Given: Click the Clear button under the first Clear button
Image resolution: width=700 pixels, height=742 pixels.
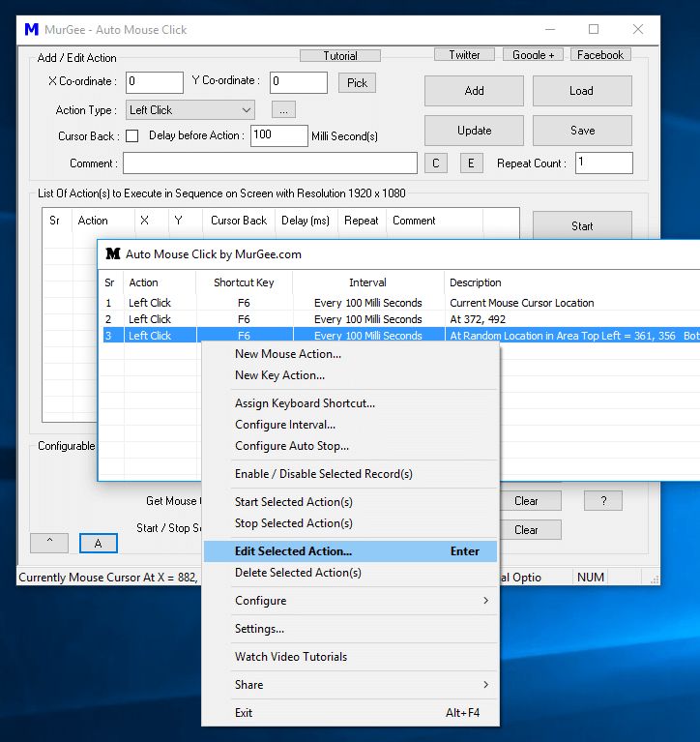Looking at the screenshot, I should [531, 530].
